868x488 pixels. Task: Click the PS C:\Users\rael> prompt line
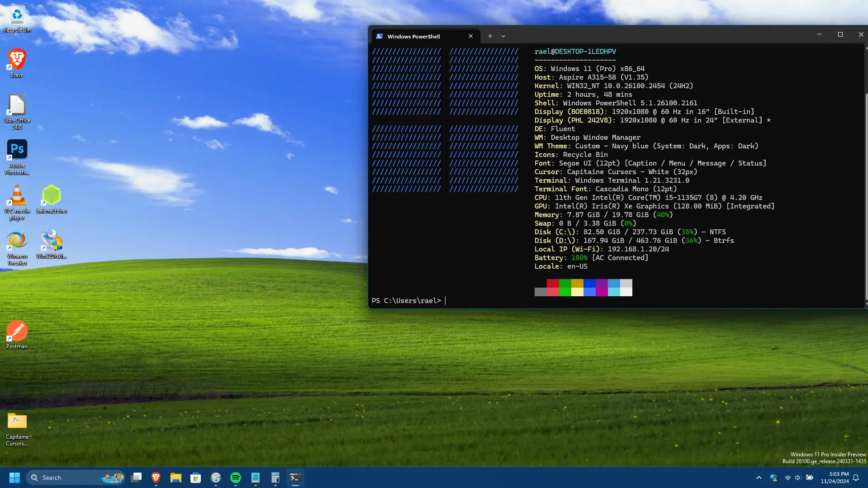(x=406, y=301)
